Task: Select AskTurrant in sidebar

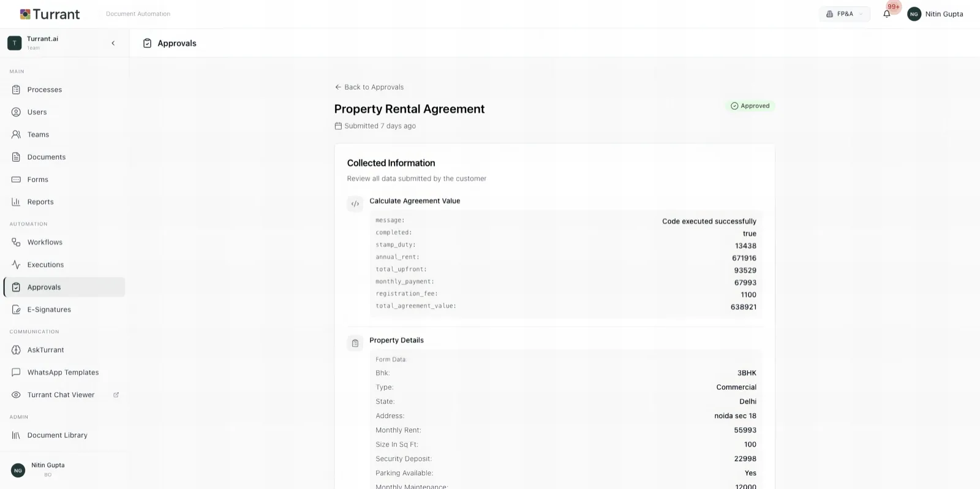Action: tap(64, 350)
